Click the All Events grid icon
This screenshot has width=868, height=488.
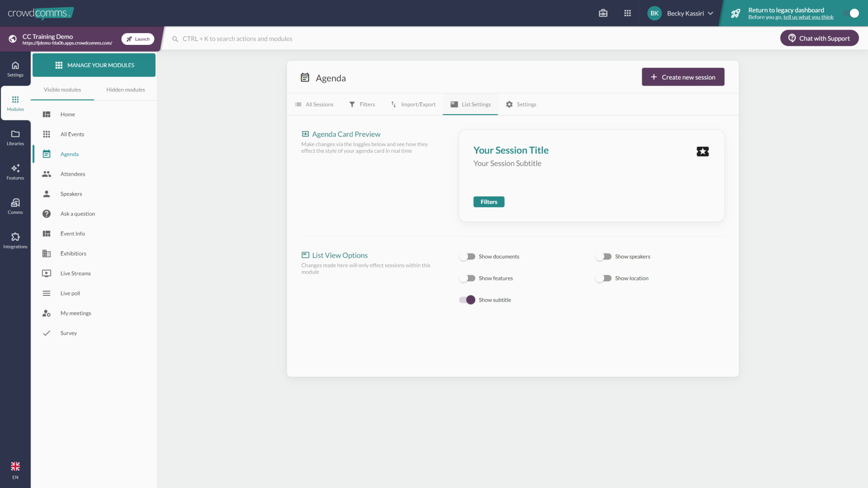pos(47,134)
